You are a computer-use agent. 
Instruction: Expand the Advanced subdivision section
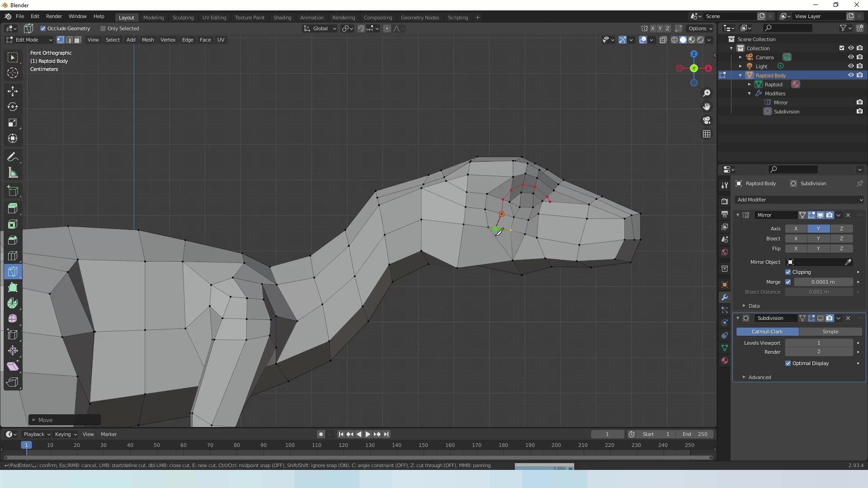(x=759, y=377)
